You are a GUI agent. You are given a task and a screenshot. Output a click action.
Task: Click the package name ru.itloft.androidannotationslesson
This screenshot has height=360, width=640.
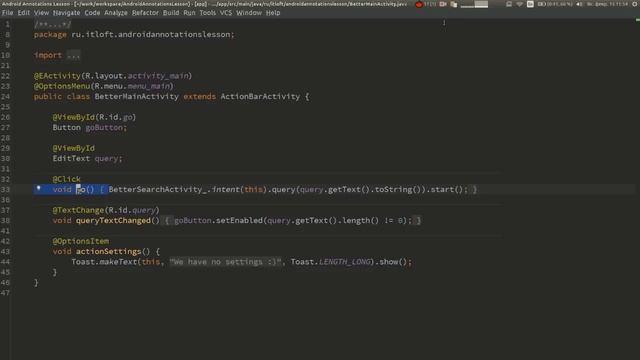151,35
